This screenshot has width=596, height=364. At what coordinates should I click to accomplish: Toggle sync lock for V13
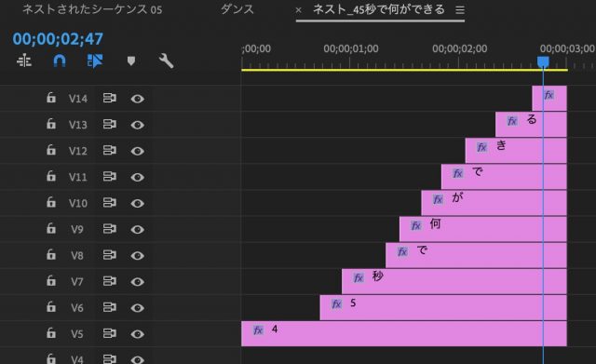pyautogui.click(x=110, y=124)
